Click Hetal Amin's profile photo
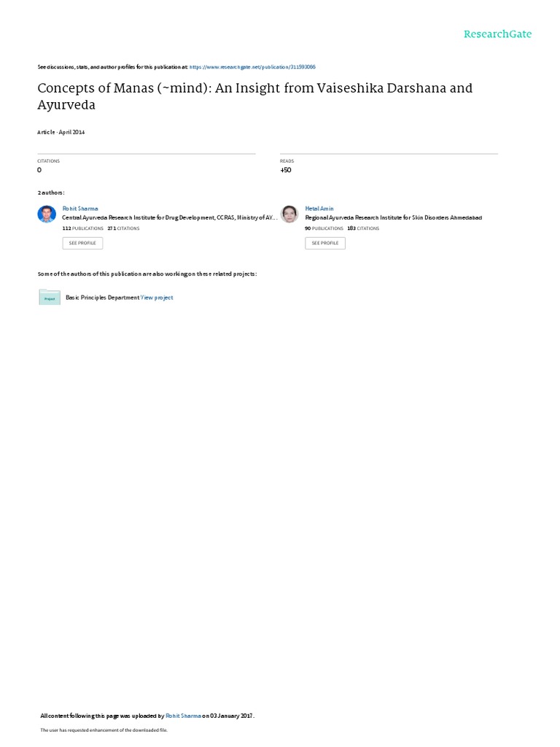Screen dimensions: 560x747 [x=289, y=214]
